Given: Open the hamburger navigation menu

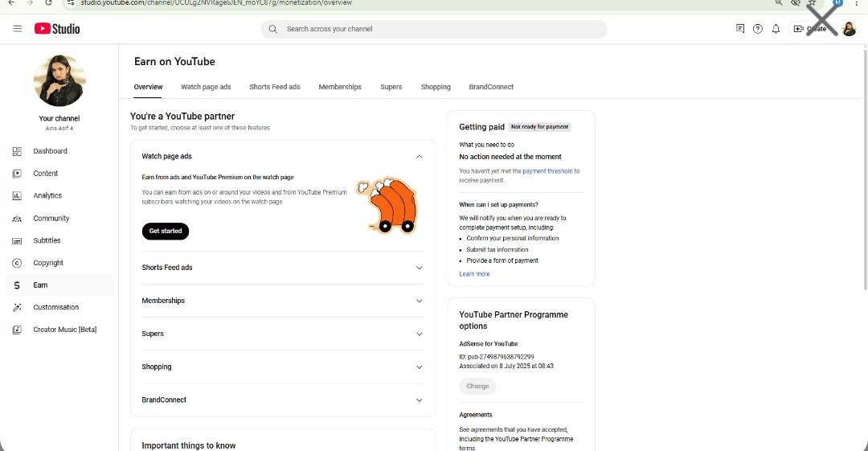Looking at the screenshot, I should pos(17,29).
